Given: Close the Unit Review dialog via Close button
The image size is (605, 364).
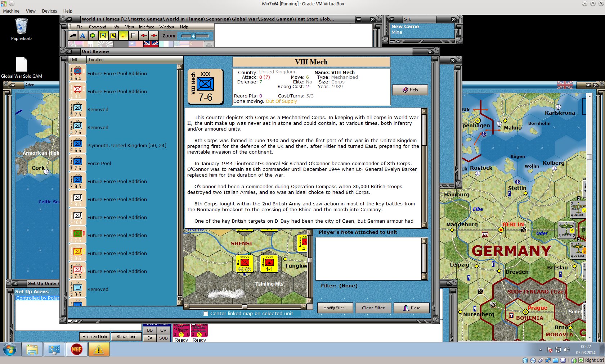Looking at the screenshot, I should pyautogui.click(x=412, y=308).
